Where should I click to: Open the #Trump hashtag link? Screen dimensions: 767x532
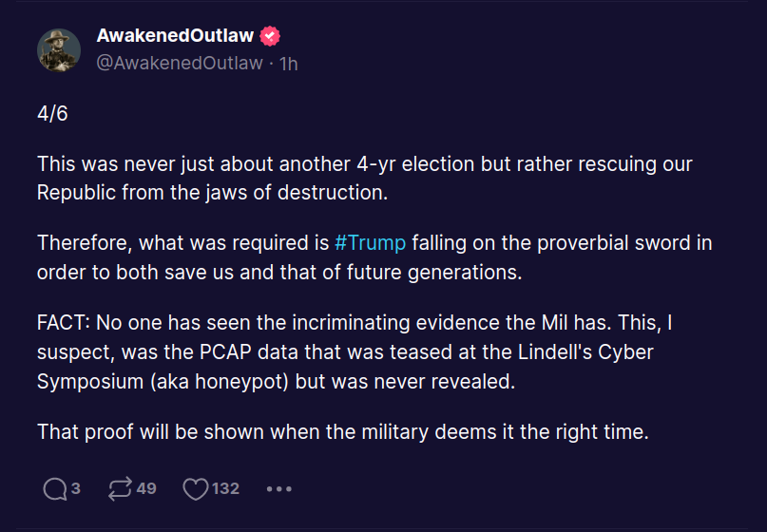(371, 242)
